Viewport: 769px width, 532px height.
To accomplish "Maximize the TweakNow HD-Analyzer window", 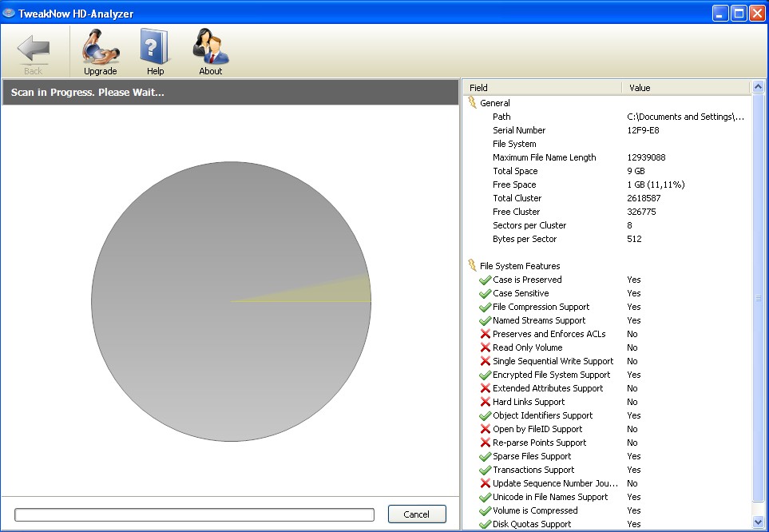I will click(739, 14).
